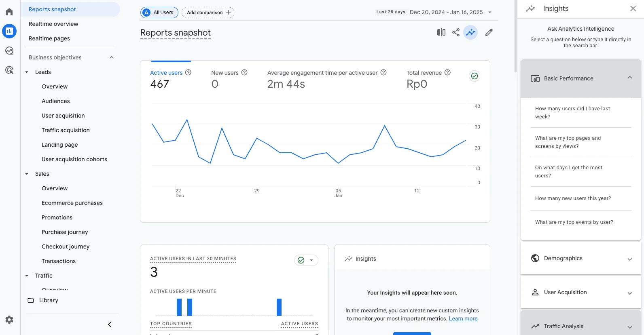This screenshot has width=644, height=335.
Task: Click the plus icon in Add comparison
Action: click(228, 13)
